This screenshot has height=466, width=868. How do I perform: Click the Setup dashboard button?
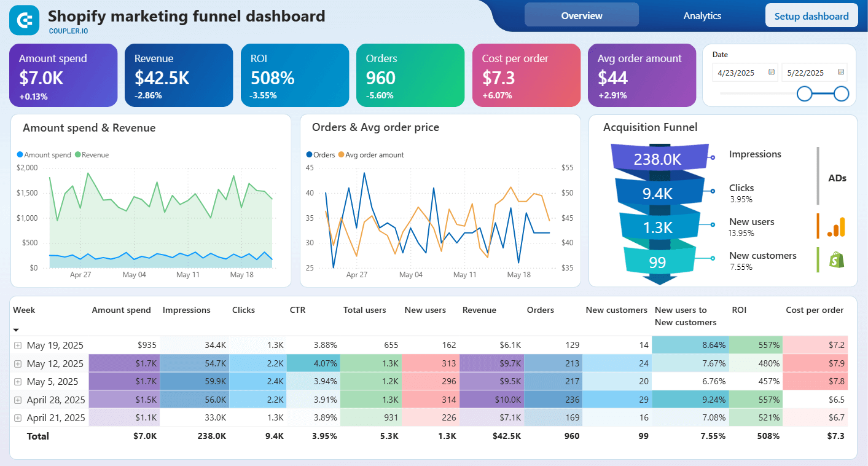pos(811,15)
